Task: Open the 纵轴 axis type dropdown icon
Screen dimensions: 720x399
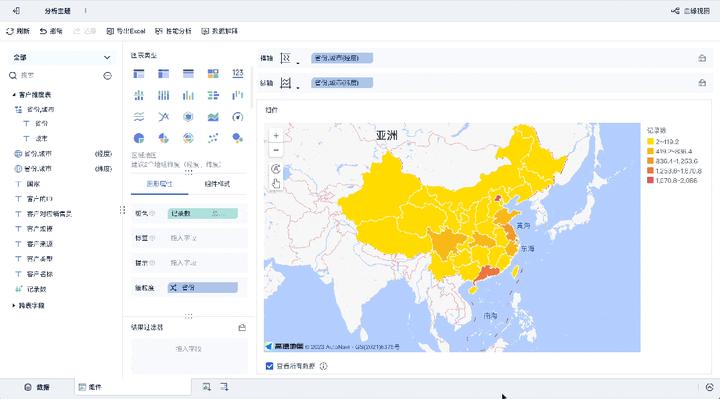Action: click(290, 83)
